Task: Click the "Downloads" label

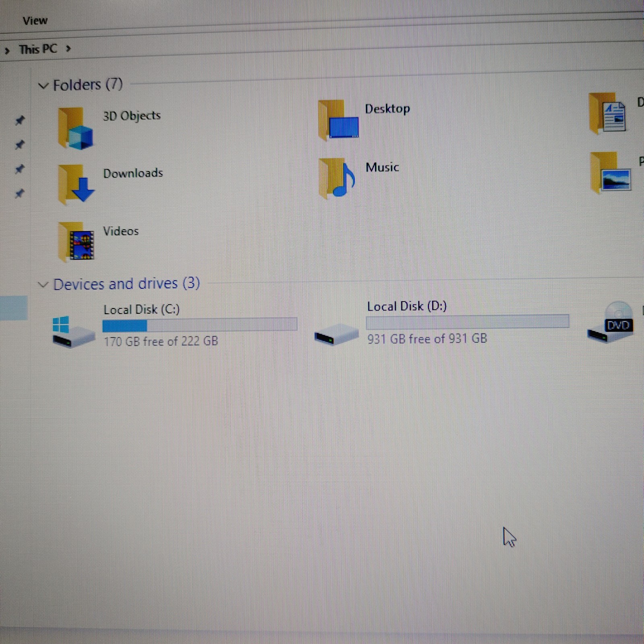Action: point(133,173)
